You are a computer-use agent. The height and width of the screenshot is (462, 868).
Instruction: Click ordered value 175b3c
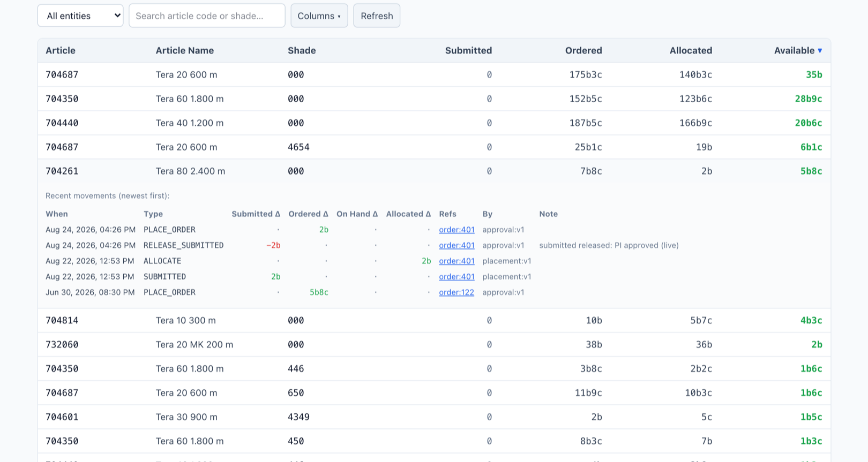pos(585,74)
